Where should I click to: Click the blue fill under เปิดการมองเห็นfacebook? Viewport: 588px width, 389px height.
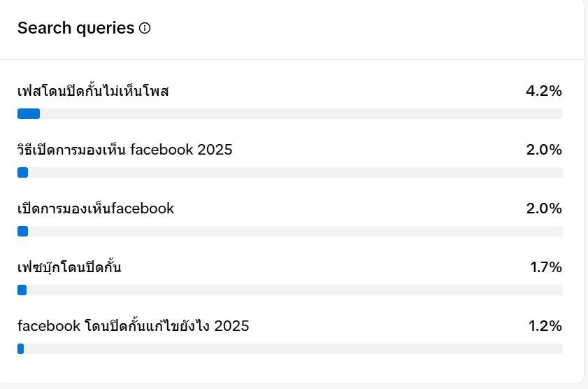point(22,232)
